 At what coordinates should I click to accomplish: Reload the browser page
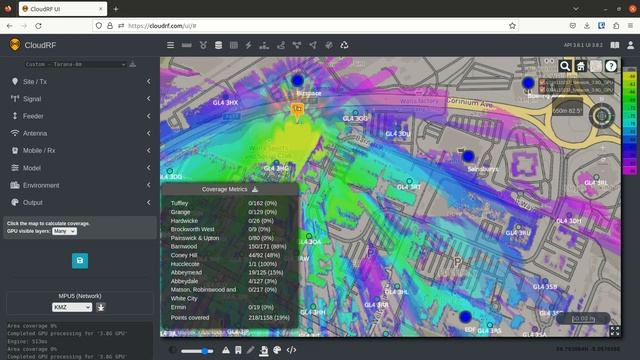tap(38, 26)
